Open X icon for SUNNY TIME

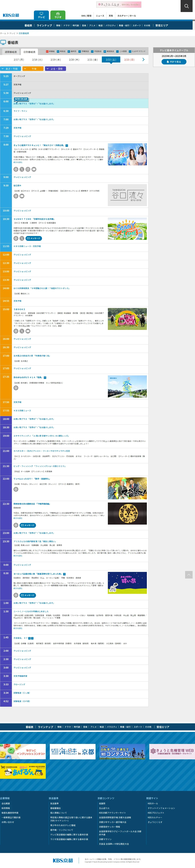coord(22,238)
